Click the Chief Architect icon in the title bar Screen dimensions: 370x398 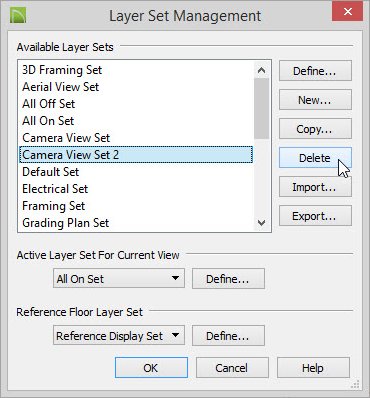(x=18, y=15)
